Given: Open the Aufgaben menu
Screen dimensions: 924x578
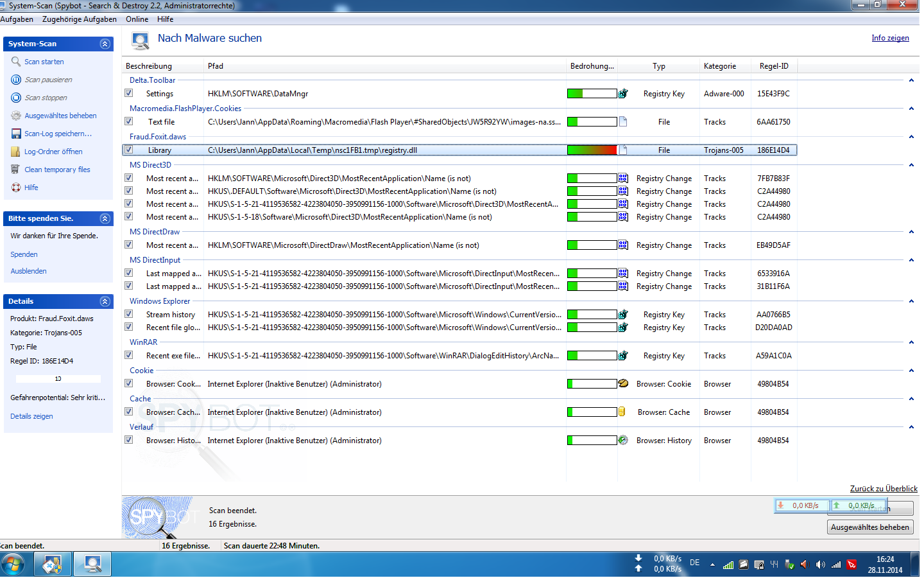Looking at the screenshot, I should coord(17,19).
